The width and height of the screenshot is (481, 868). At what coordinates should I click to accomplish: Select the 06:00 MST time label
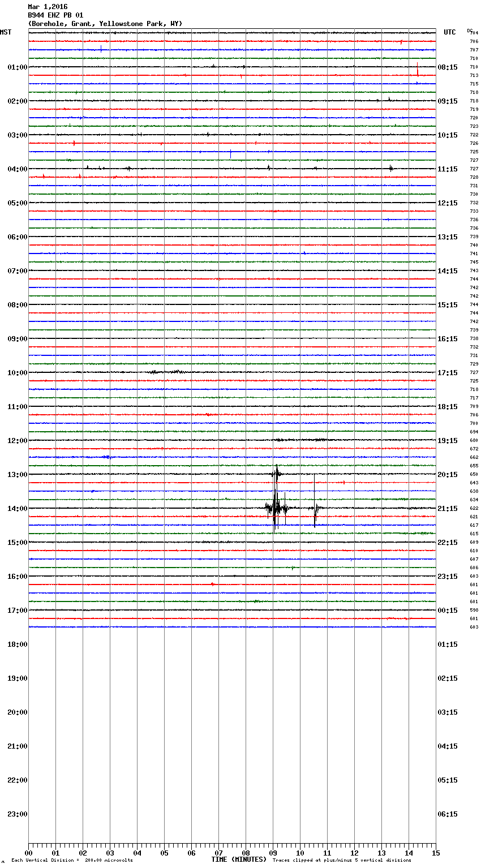point(18,237)
